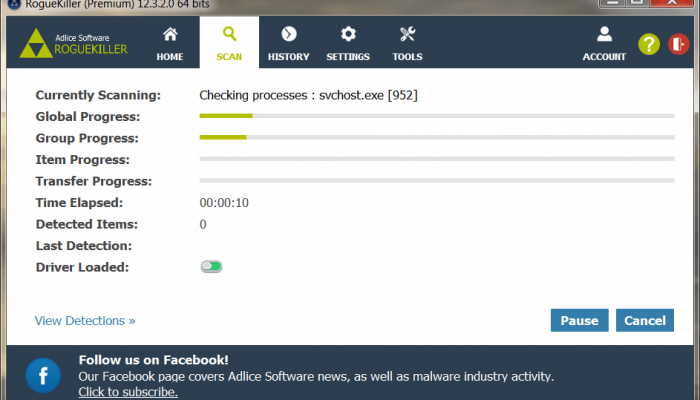The width and height of the screenshot is (700, 400).
Task: Click the Facebook logo icon
Action: click(44, 376)
